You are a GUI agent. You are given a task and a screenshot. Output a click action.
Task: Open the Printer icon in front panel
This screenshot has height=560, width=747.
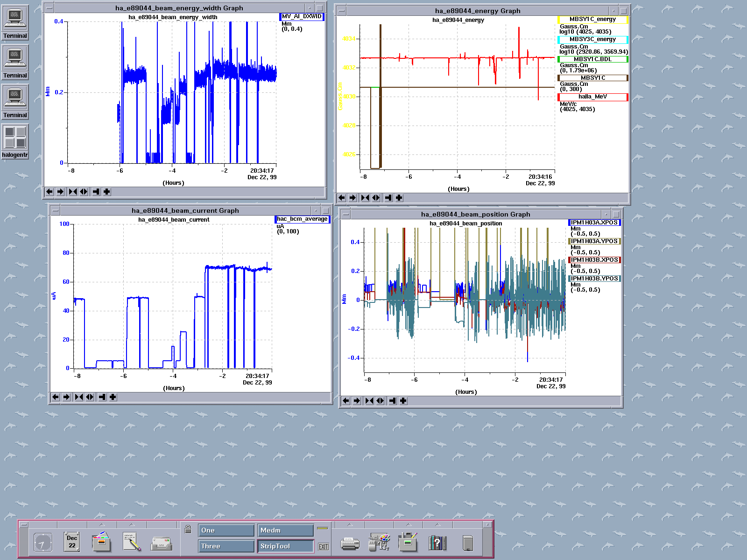[x=350, y=544]
